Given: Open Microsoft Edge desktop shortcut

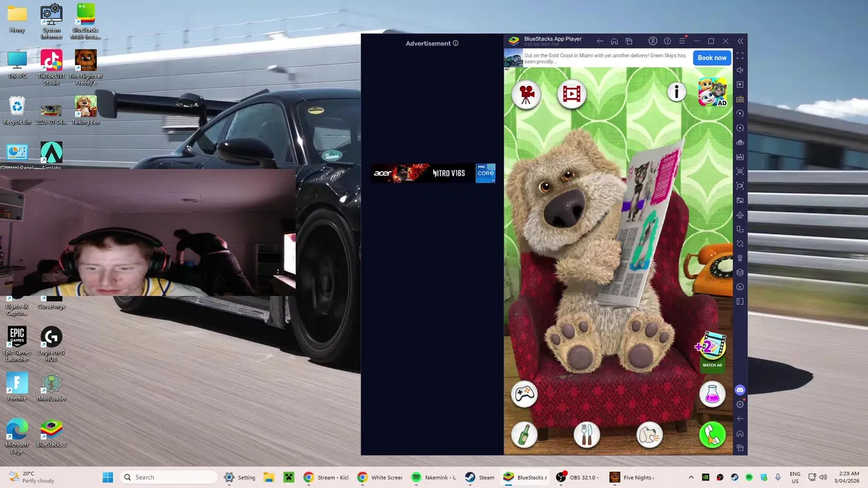Looking at the screenshot, I should tap(17, 437).
